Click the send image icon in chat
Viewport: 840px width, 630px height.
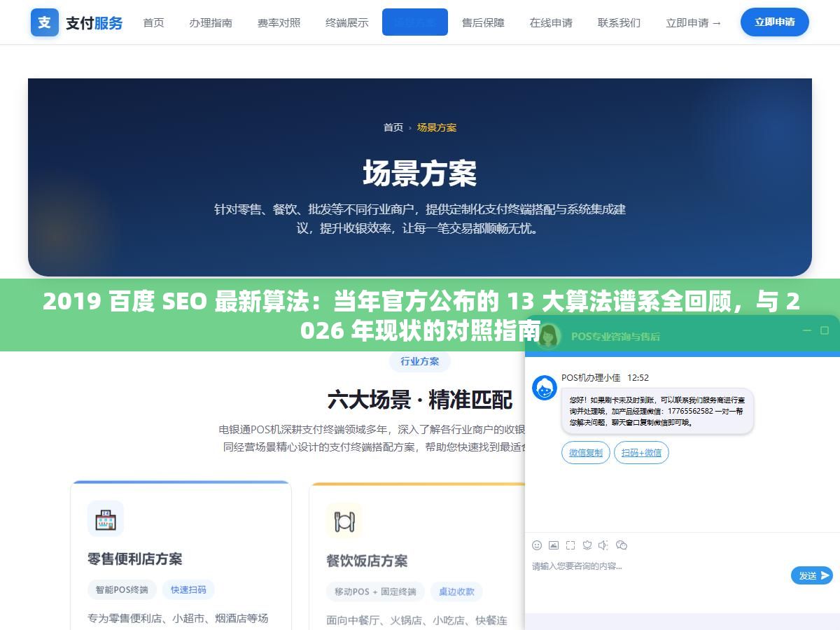point(554,545)
